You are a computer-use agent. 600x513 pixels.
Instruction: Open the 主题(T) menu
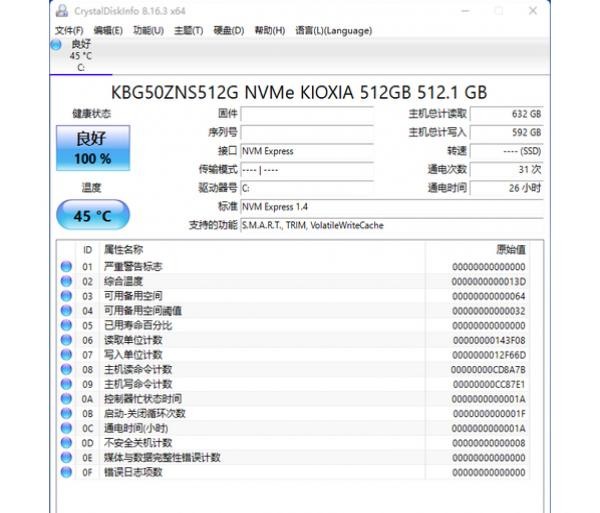pyautogui.click(x=188, y=31)
